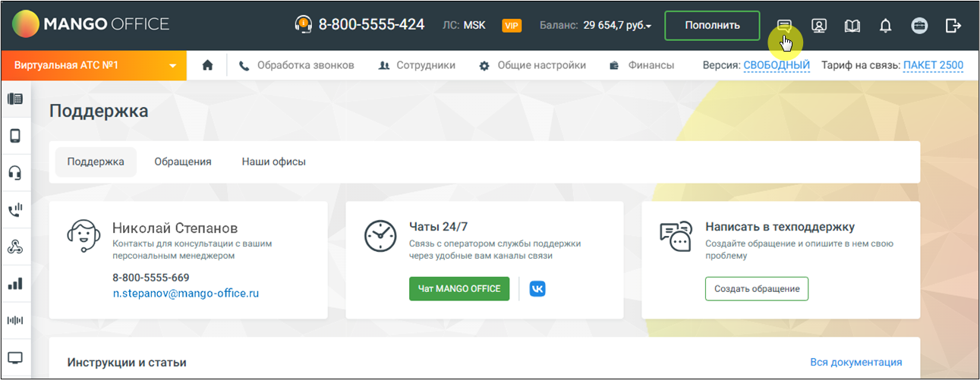Open the integrations sidebar icon
The image size is (980, 380).
click(x=15, y=247)
